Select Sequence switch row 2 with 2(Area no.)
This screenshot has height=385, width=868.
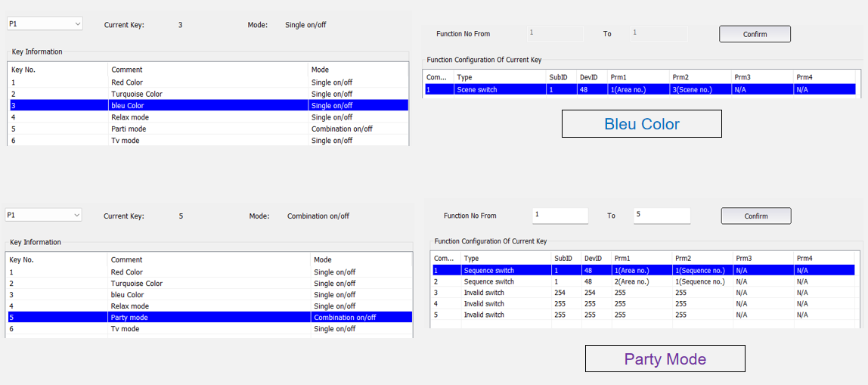pos(643,281)
